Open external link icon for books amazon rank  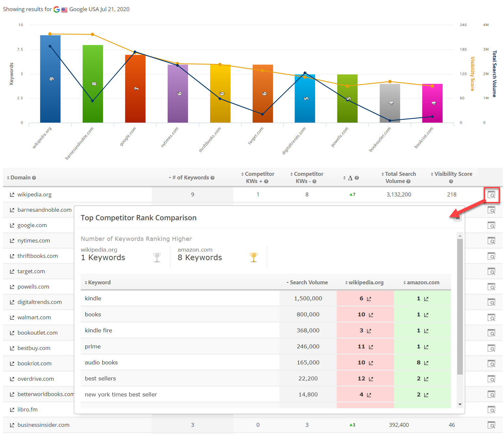[x=426, y=315]
